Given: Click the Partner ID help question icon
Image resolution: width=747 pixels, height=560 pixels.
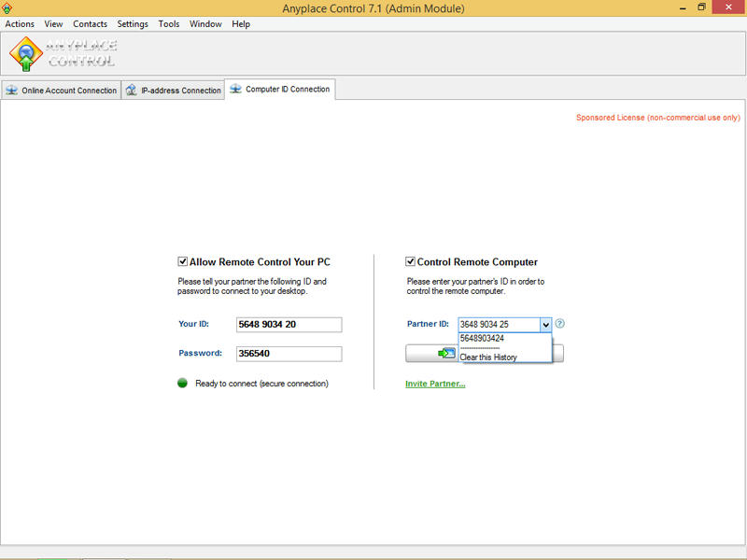Looking at the screenshot, I should coord(560,324).
